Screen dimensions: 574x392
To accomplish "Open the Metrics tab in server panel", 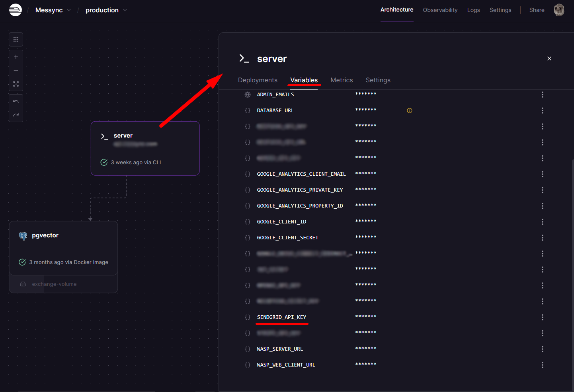I will click(342, 80).
